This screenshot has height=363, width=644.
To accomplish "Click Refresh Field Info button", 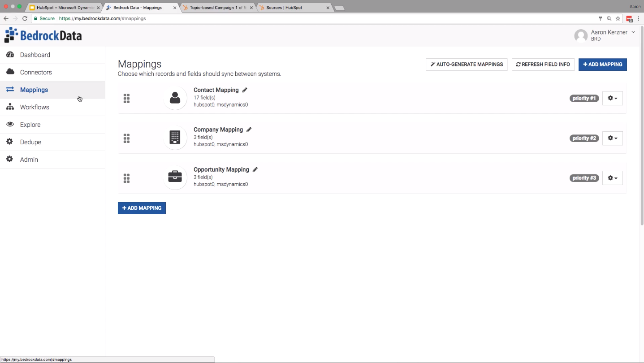I will [543, 65].
